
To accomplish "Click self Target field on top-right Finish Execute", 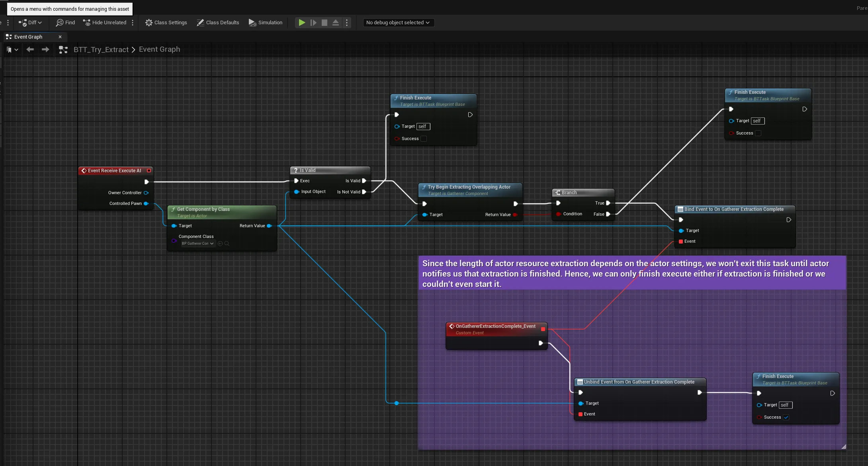I will (758, 121).
